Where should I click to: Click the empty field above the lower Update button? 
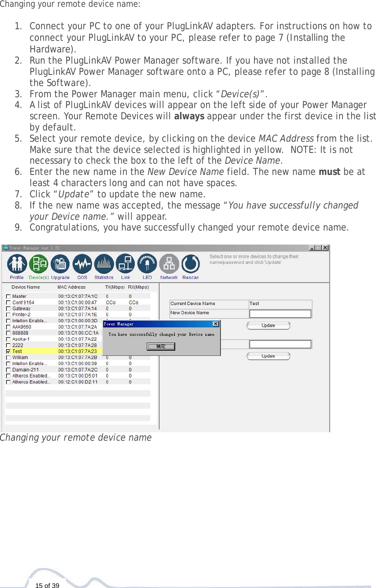tap(280, 344)
